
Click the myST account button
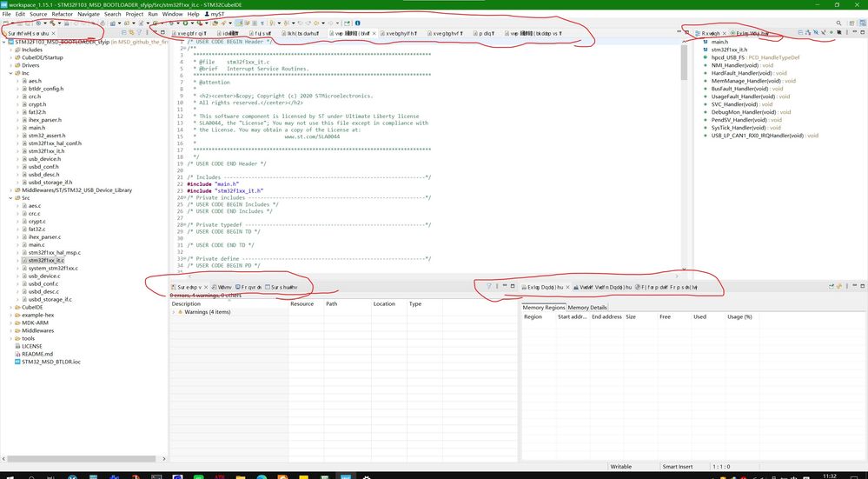tap(212, 14)
